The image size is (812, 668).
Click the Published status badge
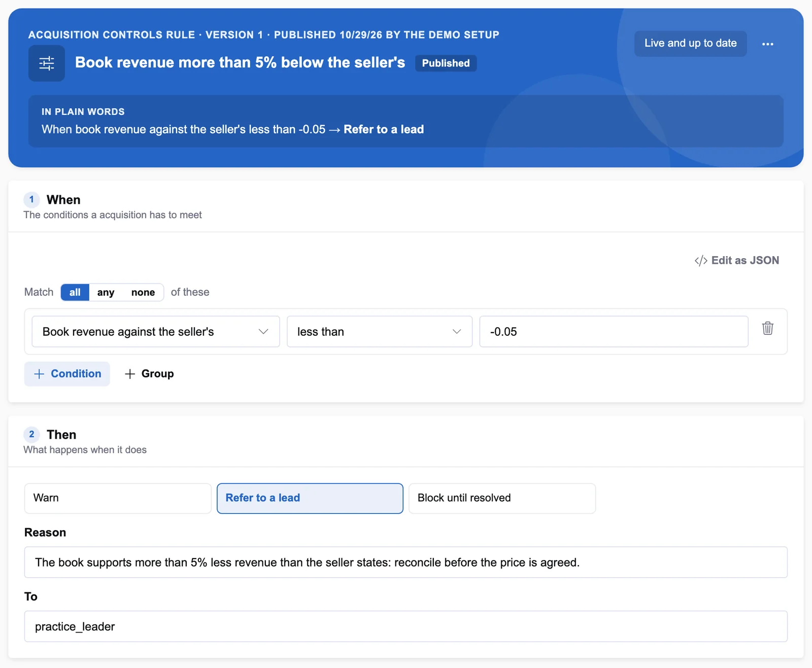[446, 63]
